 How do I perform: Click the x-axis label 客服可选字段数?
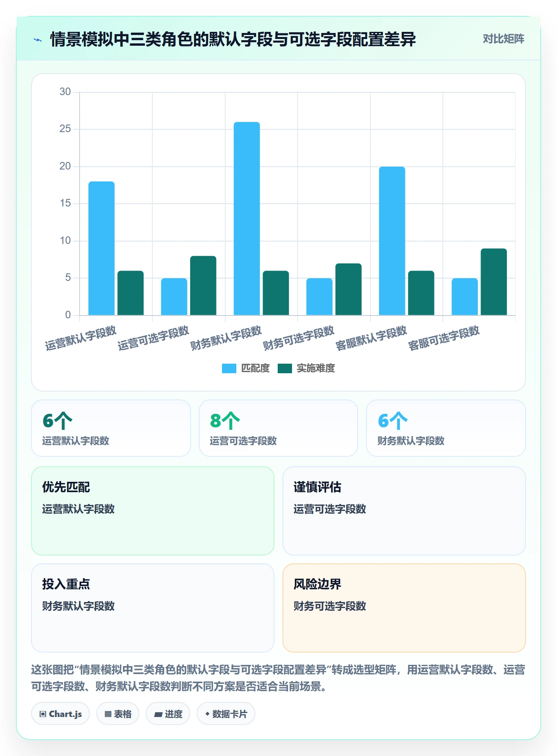(444, 338)
